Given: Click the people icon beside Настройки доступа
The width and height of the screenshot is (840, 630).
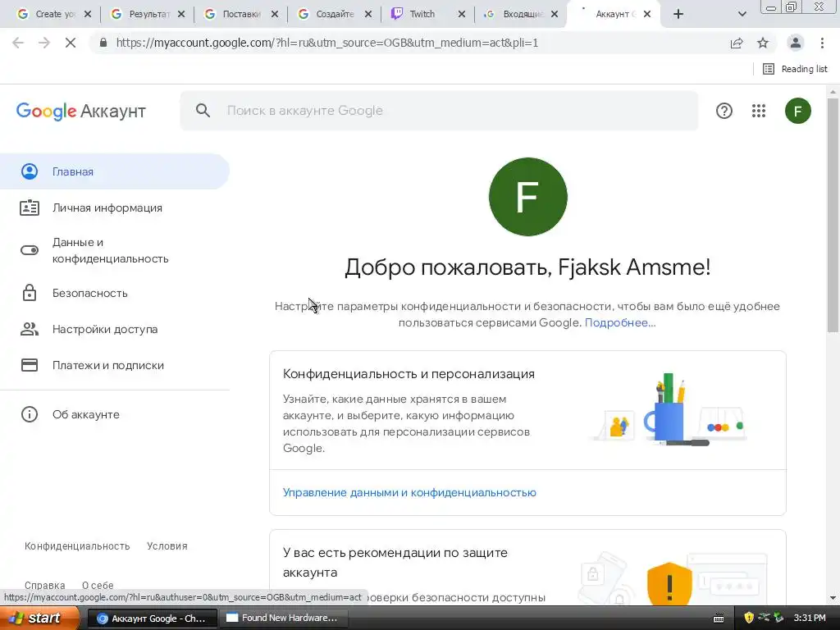Looking at the screenshot, I should [x=30, y=329].
